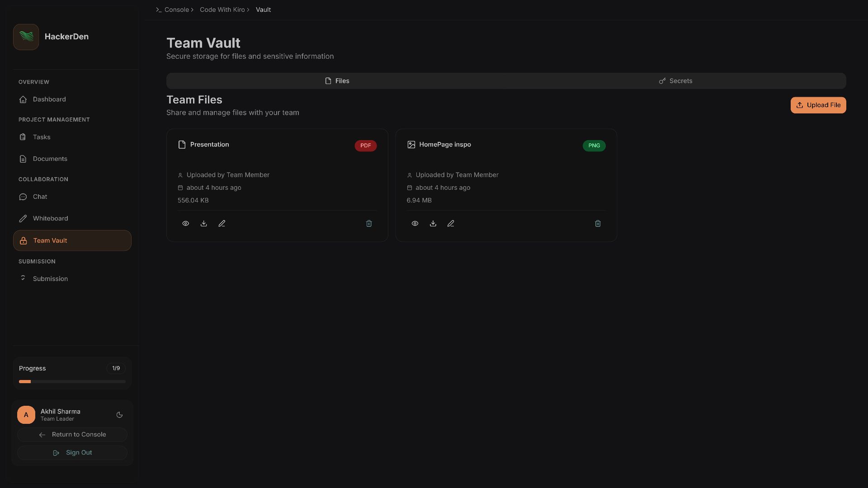Click Return to Console button
The width and height of the screenshot is (868, 488).
click(72, 435)
